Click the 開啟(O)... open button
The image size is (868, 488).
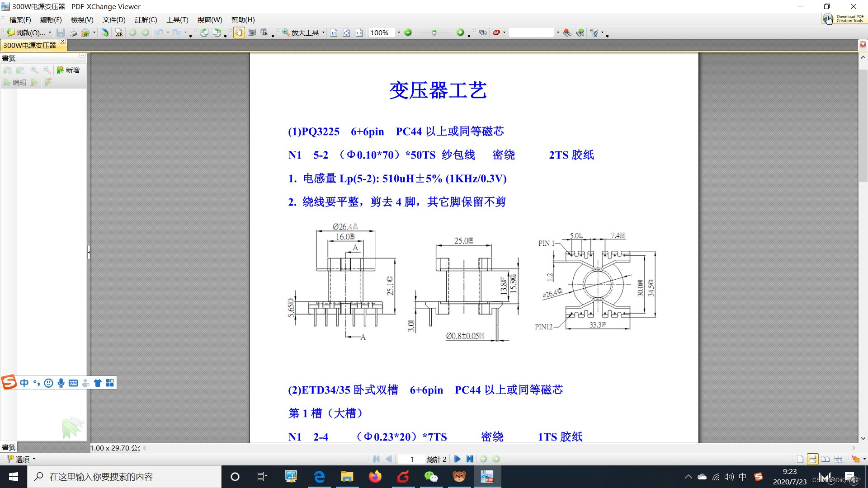click(26, 33)
